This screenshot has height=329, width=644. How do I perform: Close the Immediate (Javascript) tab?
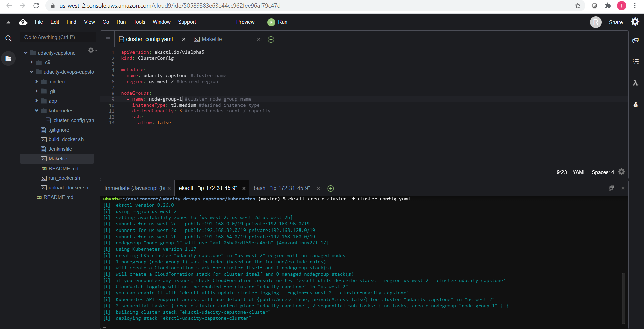pos(169,188)
